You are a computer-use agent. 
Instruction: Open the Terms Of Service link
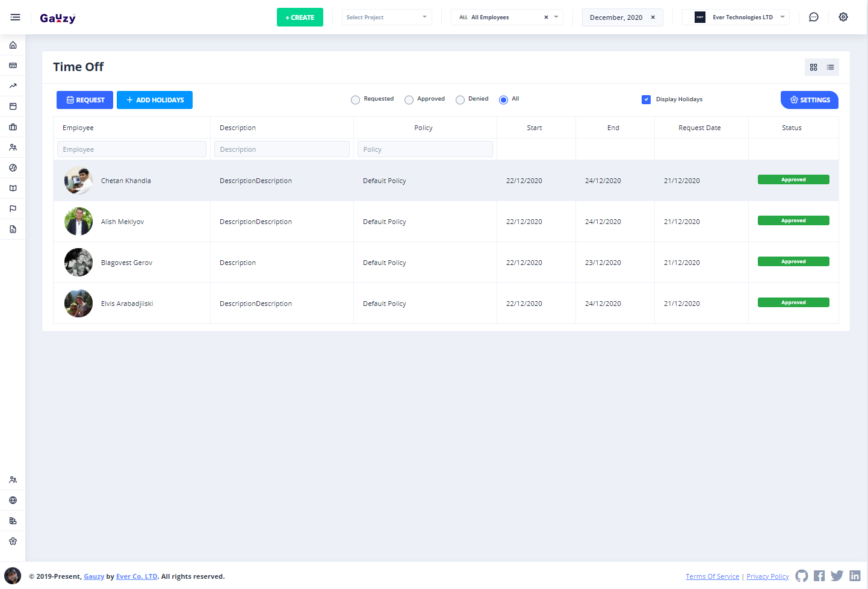(x=712, y=576)
